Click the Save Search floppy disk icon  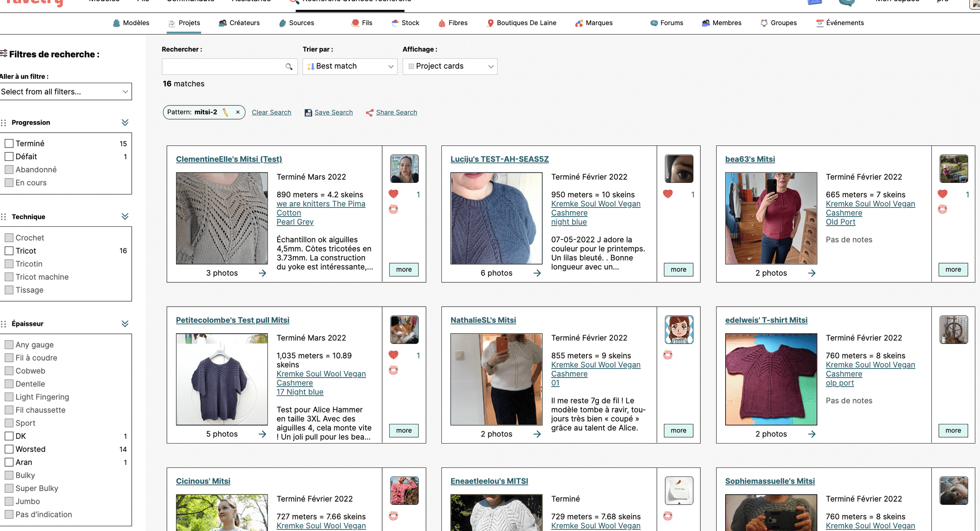308,113
